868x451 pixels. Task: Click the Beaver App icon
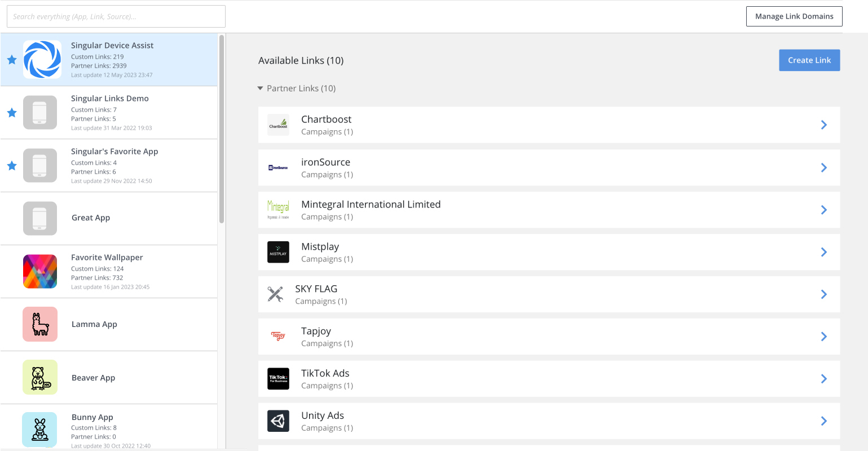tap(40, 377)
